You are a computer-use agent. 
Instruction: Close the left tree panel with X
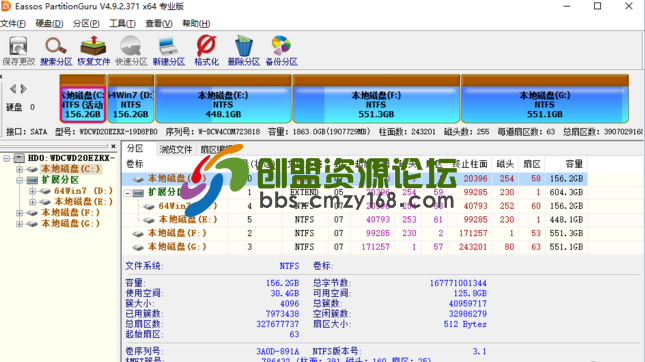click(x=114, y=146)
